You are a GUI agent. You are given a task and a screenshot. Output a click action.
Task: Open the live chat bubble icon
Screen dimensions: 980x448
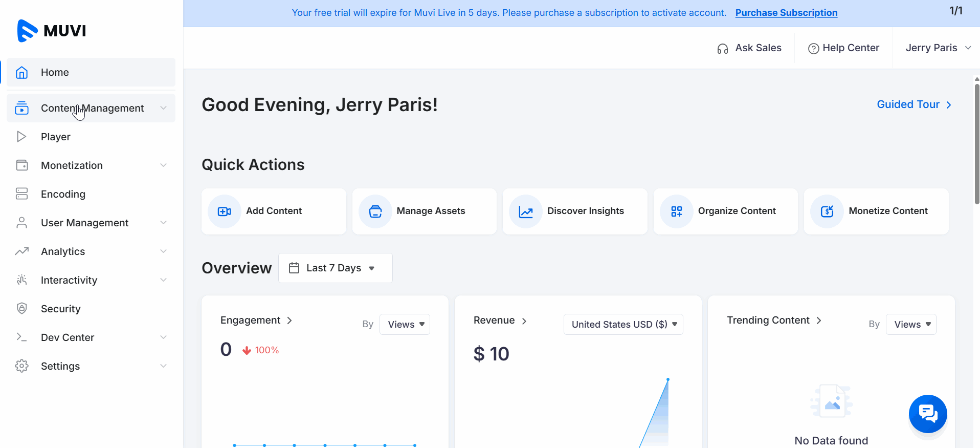(x=927, y=413)
